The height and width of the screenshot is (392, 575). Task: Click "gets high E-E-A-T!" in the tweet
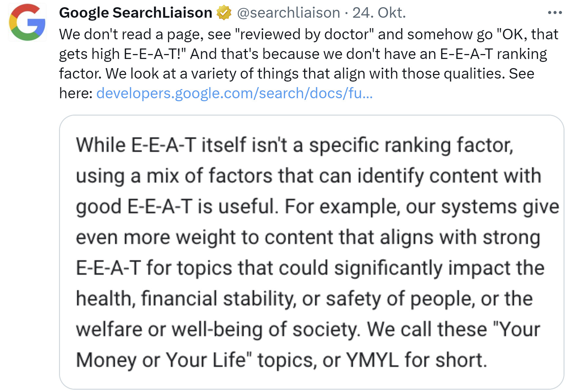click(122, 54)
